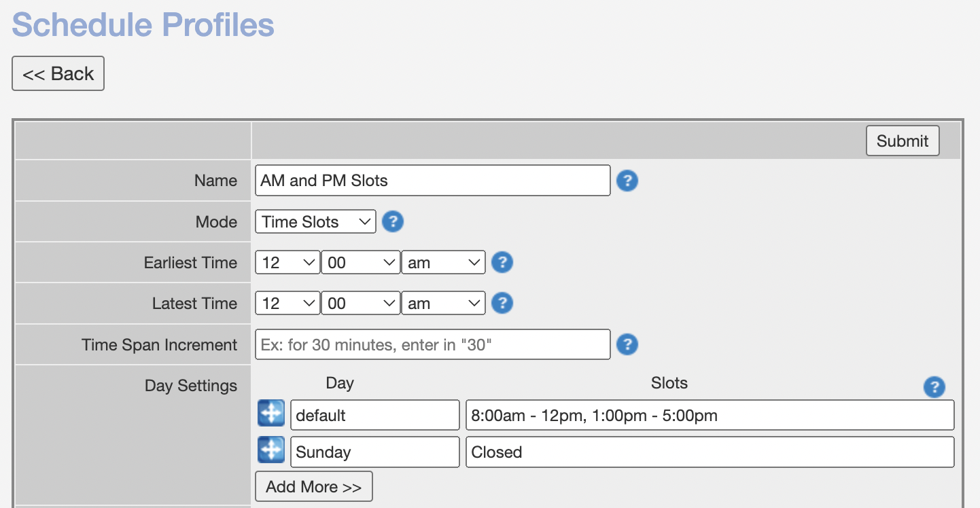Open Earliest Time hour dropdown

287,263
